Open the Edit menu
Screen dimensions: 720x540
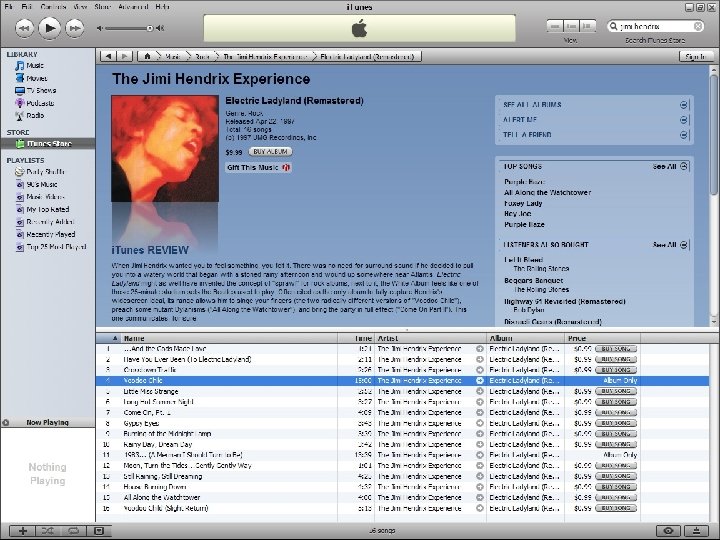click(x=27, y=7)
